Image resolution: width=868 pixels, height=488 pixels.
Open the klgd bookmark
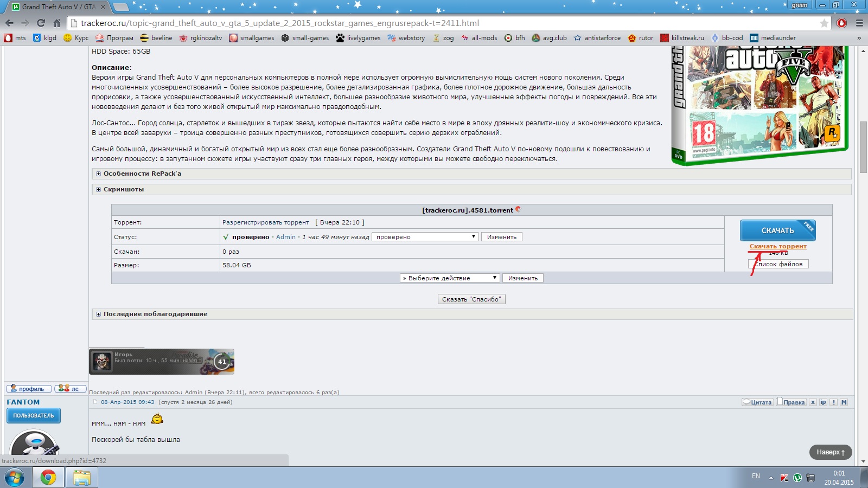tap(44, 38)
